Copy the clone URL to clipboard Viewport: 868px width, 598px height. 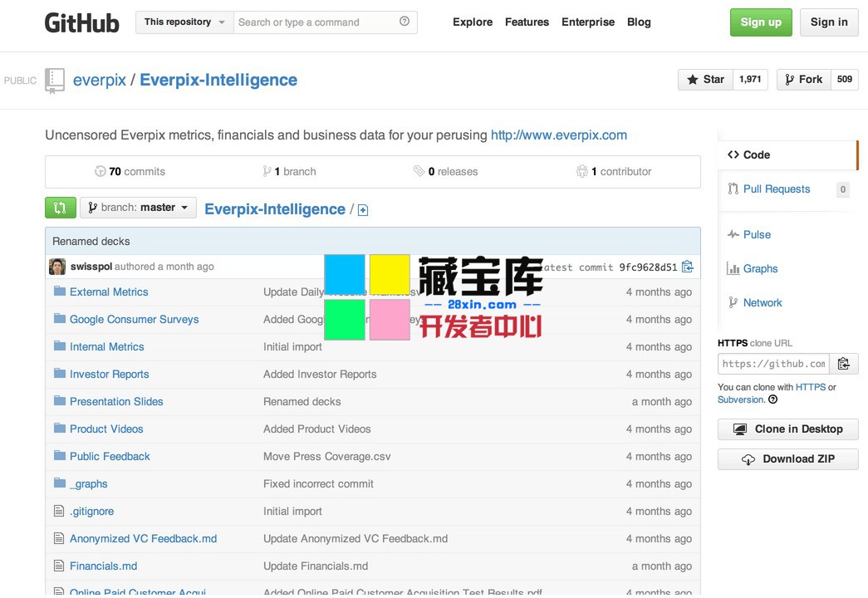coord(844,364)
